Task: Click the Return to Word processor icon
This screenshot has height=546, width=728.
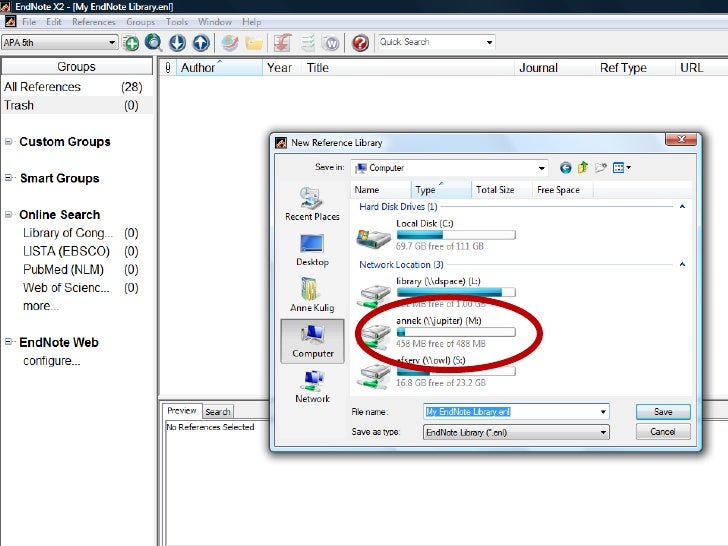Action: point(331,43)
